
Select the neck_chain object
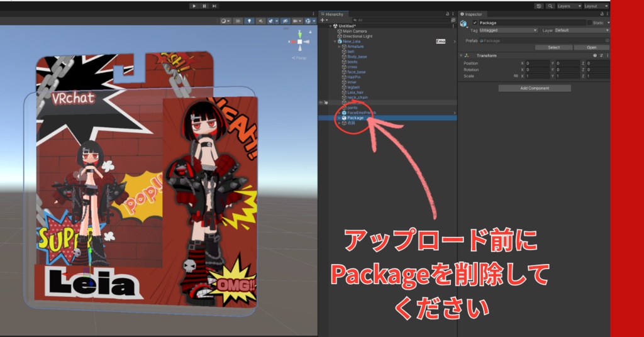(x=357, y=97)
